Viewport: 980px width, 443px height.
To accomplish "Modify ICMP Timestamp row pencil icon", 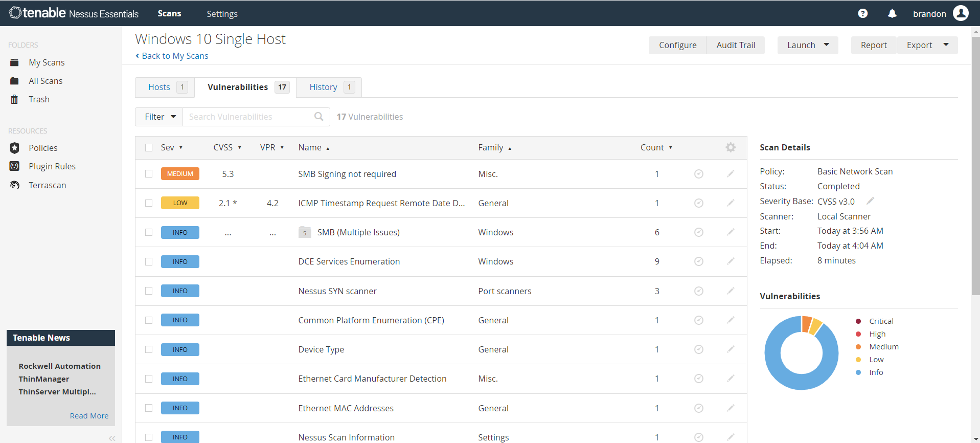I will click(x=731, y=203).
